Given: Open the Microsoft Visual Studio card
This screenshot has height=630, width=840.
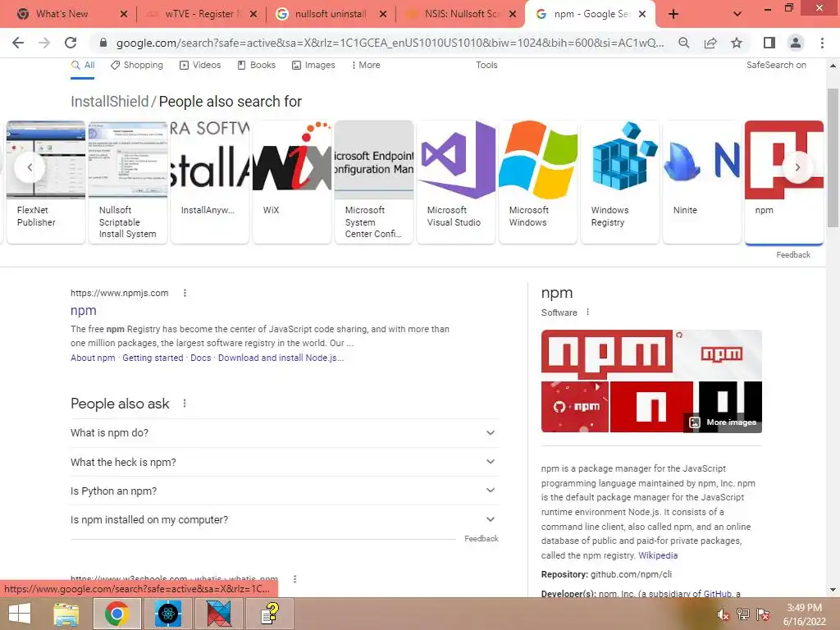Looking at the screenshot, I should (x=456, y=181).
